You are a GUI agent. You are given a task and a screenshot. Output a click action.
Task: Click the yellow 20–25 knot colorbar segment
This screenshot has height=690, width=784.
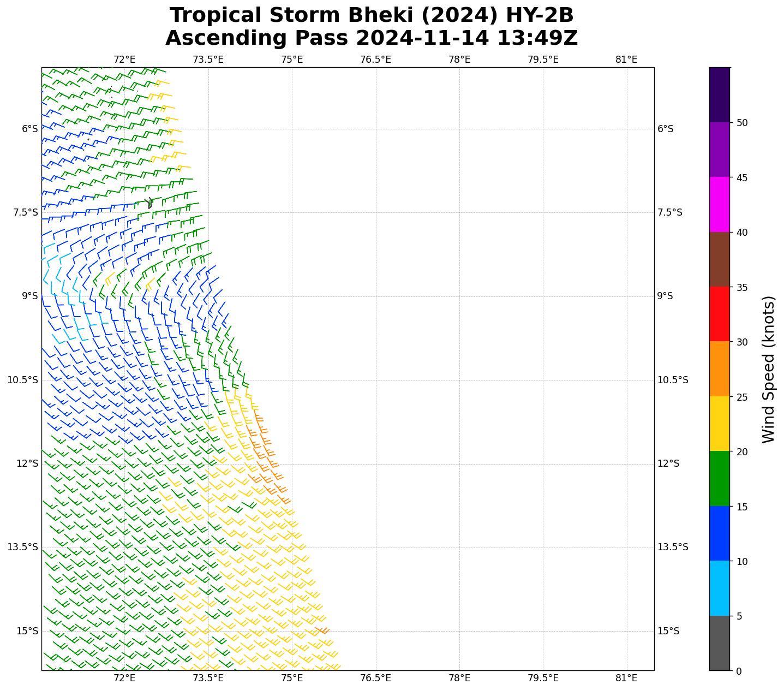(719, 424)
